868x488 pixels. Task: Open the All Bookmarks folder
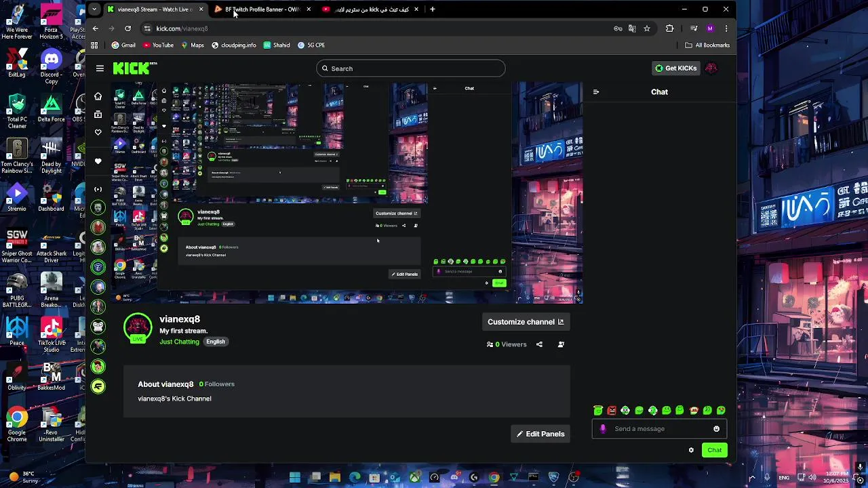[x=707, y=45]
